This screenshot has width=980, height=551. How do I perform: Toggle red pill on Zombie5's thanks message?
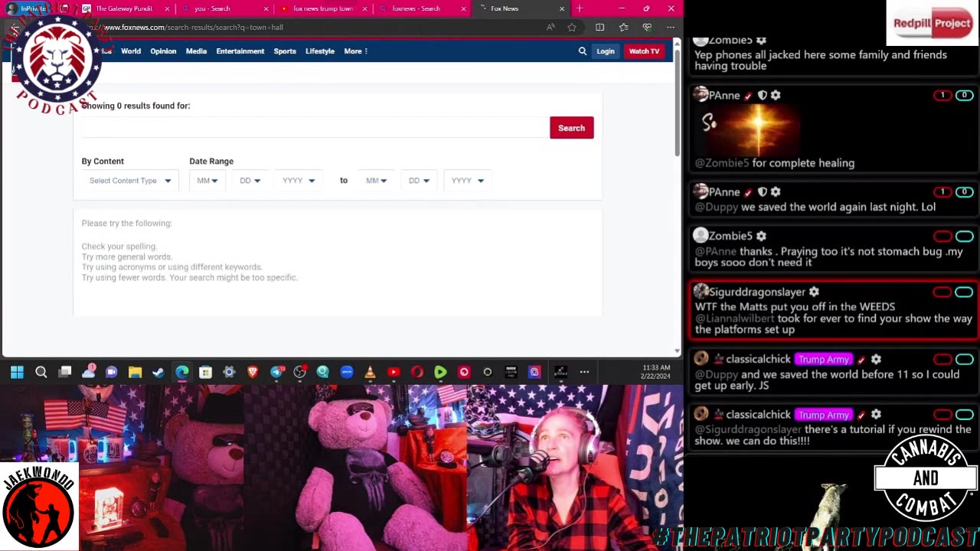pyautogui.click(x=942, y=236)
